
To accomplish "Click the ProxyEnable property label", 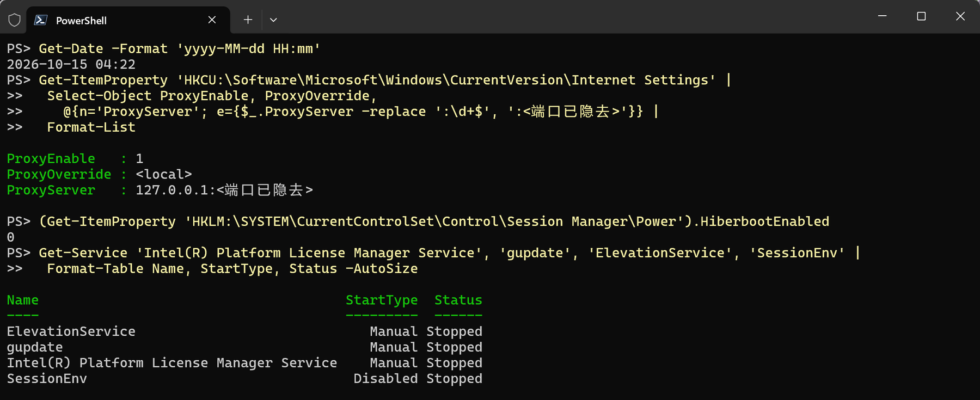I will point(51,159).
